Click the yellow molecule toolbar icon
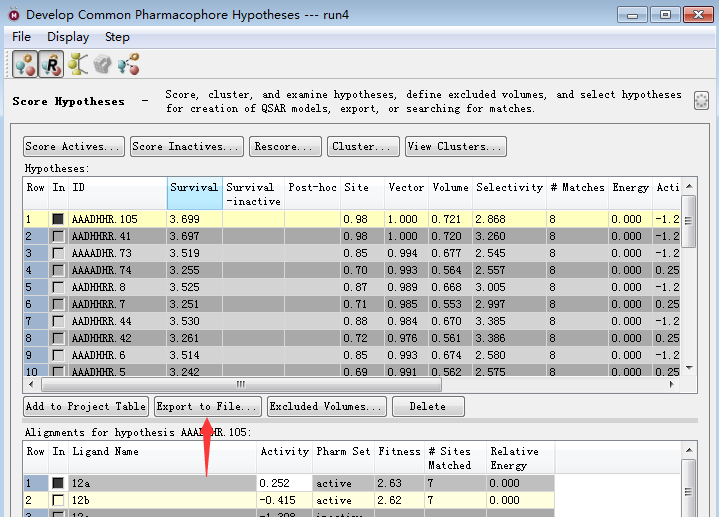 click(x=78, y=65)
